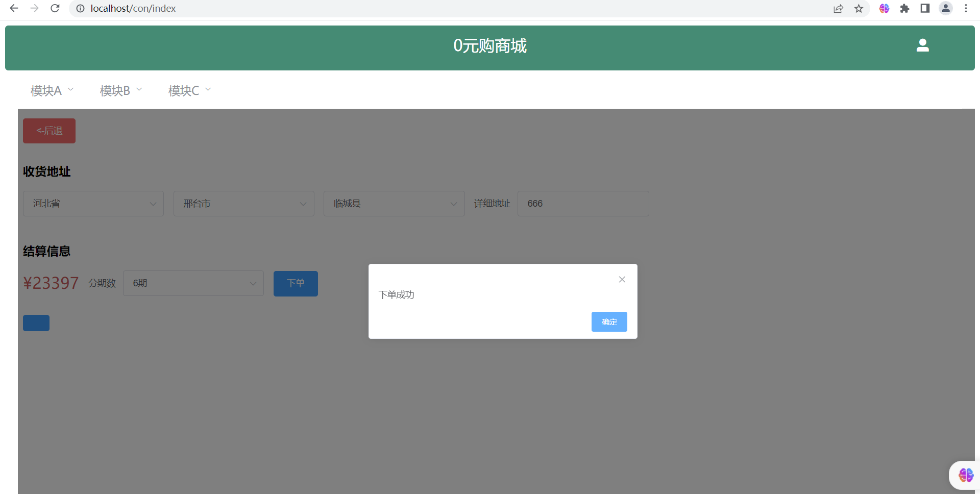Open Chrome three-dot menu
Screen dimensions: 980x494
(966, 8)
